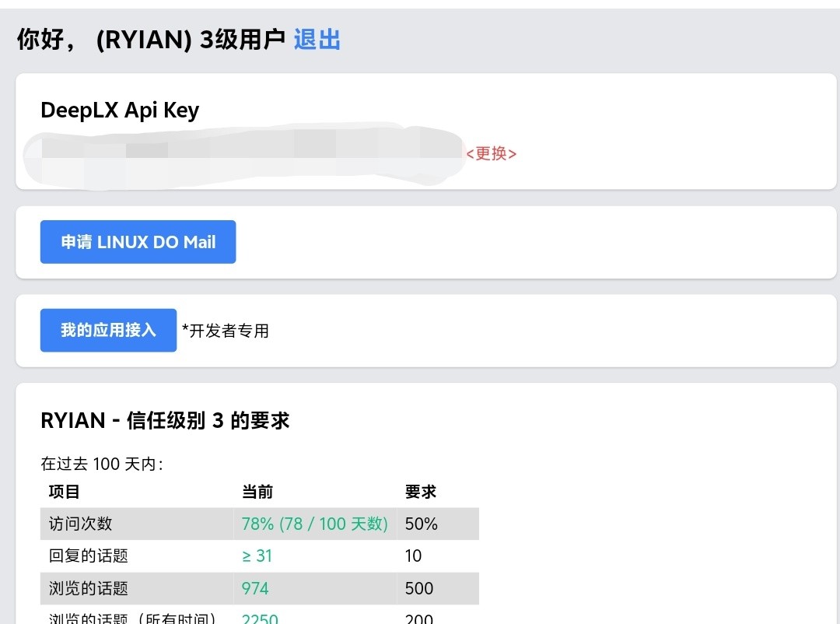Click the 500 requirement cell
The height and width of the screenshot is (624, 840).
coord(419,589)
